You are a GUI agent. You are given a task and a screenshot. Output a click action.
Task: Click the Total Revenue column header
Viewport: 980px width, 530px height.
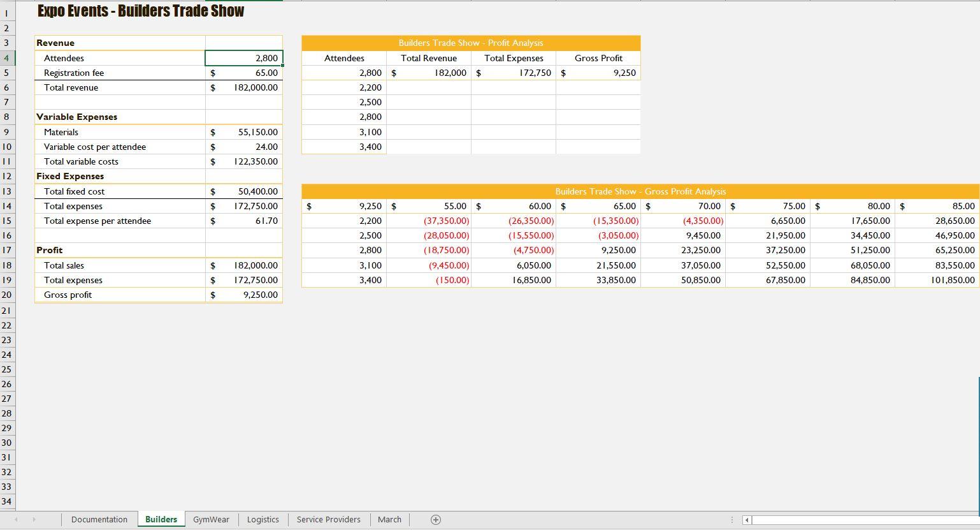pyautogui.click(x=429, y=58)
